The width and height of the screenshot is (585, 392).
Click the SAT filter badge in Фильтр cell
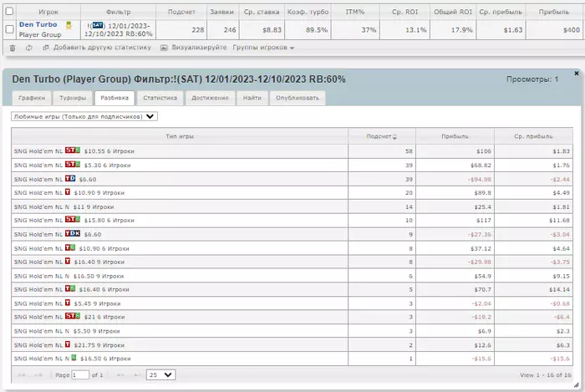pos(98,25)
